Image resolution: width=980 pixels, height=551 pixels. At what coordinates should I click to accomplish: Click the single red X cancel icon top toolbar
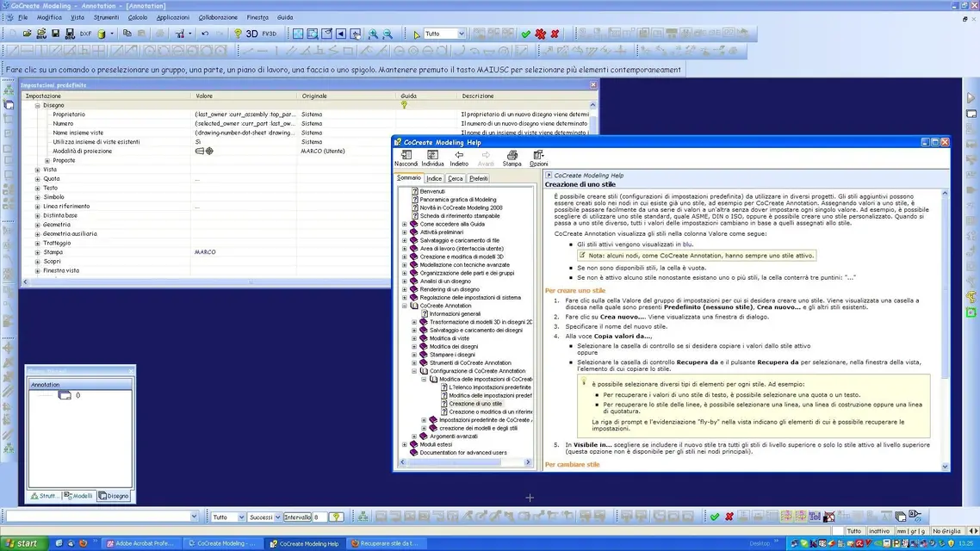(555, 34)
